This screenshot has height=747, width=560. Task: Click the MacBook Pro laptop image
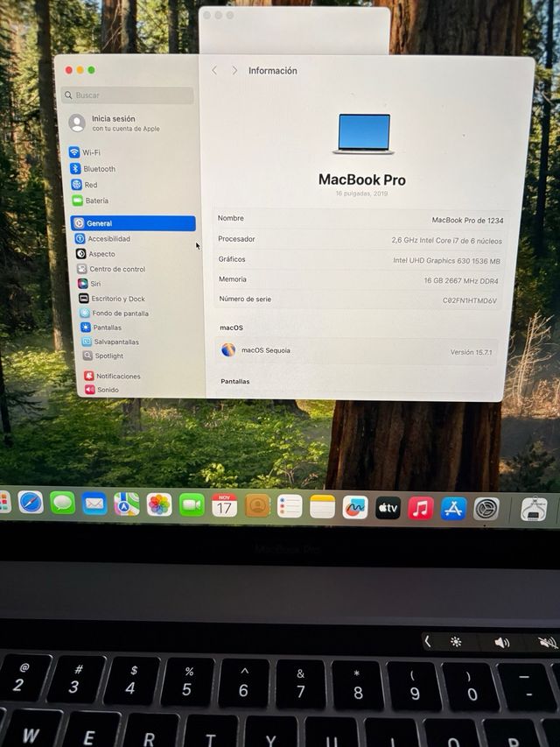pyautogui.click(x=364, y=134)
